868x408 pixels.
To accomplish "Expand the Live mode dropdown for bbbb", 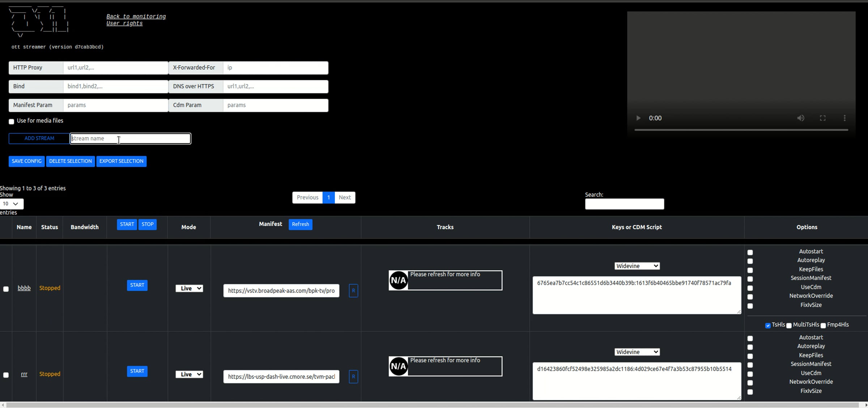I will (x=189, y=289).
